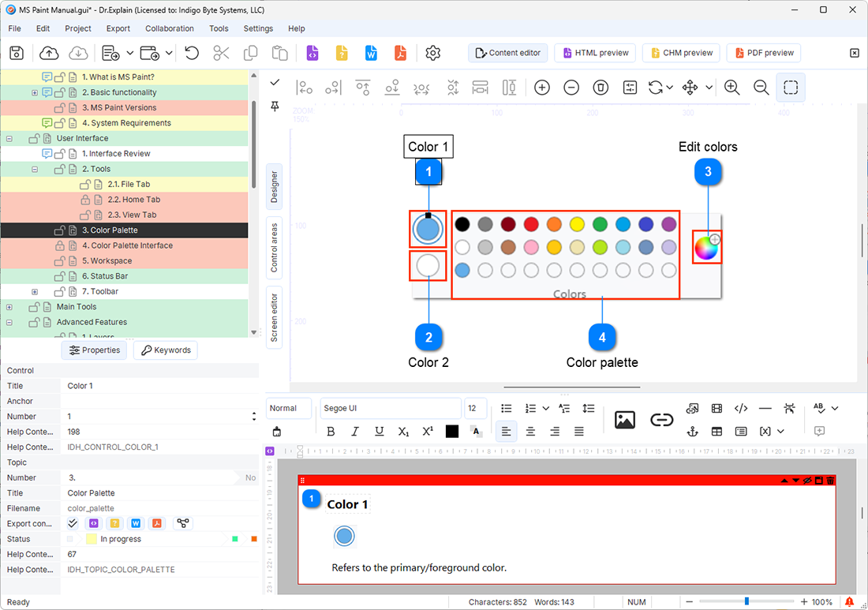Insert a table in the editor
This screenshot has width=868, height=610.
point(716,431)
